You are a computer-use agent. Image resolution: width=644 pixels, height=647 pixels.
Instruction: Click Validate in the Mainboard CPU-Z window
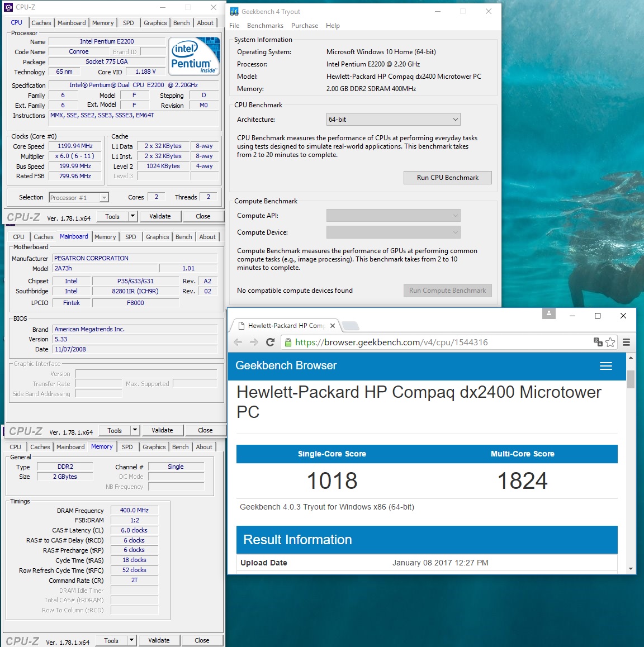click(x=162, y=430)
